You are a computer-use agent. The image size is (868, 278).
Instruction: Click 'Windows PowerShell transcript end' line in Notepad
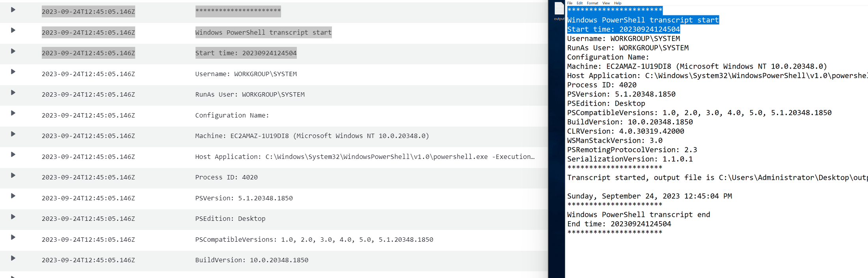[639, 215]
